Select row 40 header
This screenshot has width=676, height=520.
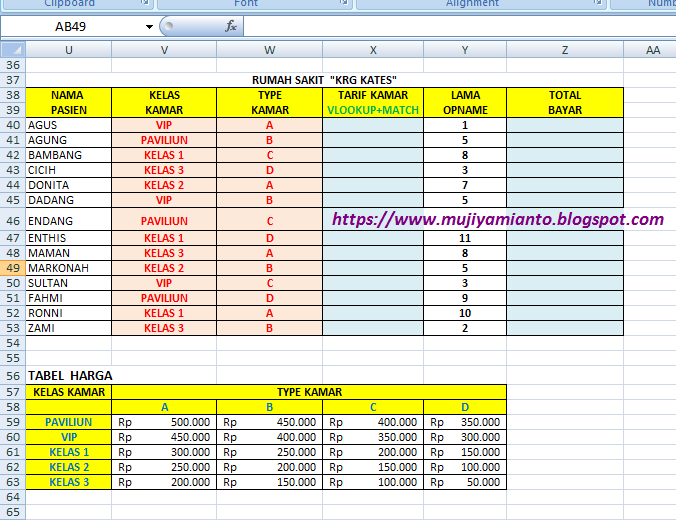(13, 125)
